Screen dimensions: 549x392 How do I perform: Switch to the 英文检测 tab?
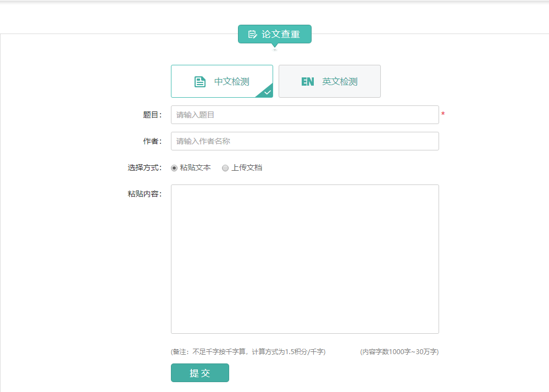tap(330, 81)
